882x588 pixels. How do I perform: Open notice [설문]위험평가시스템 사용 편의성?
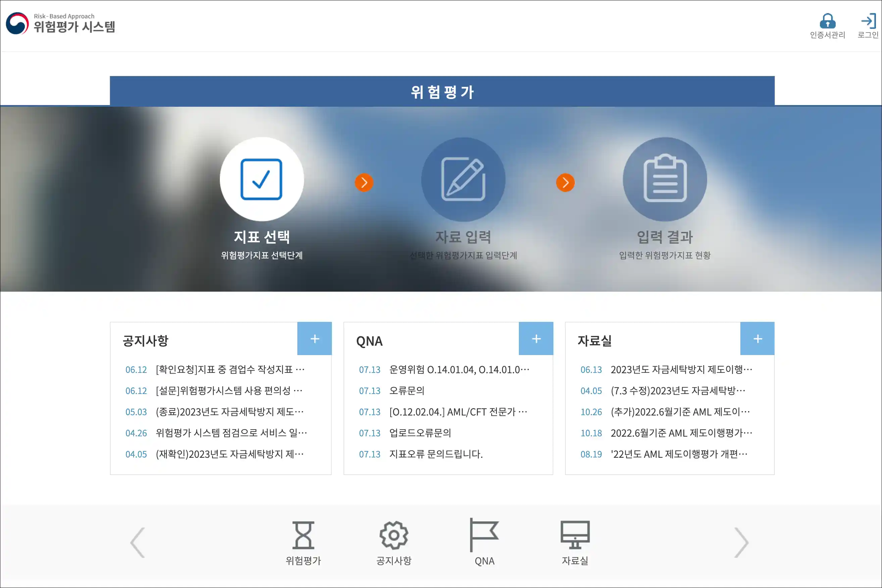229,391
